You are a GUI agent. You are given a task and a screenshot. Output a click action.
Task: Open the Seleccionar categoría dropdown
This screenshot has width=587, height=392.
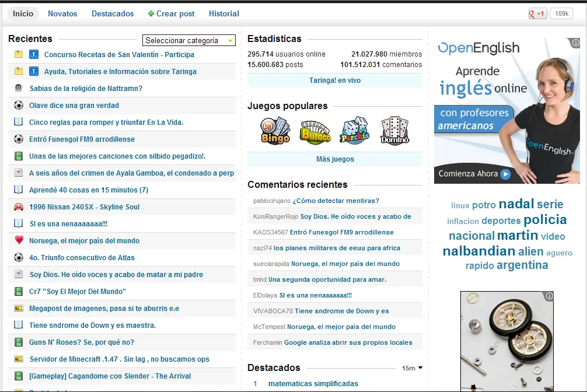[188, 40]
